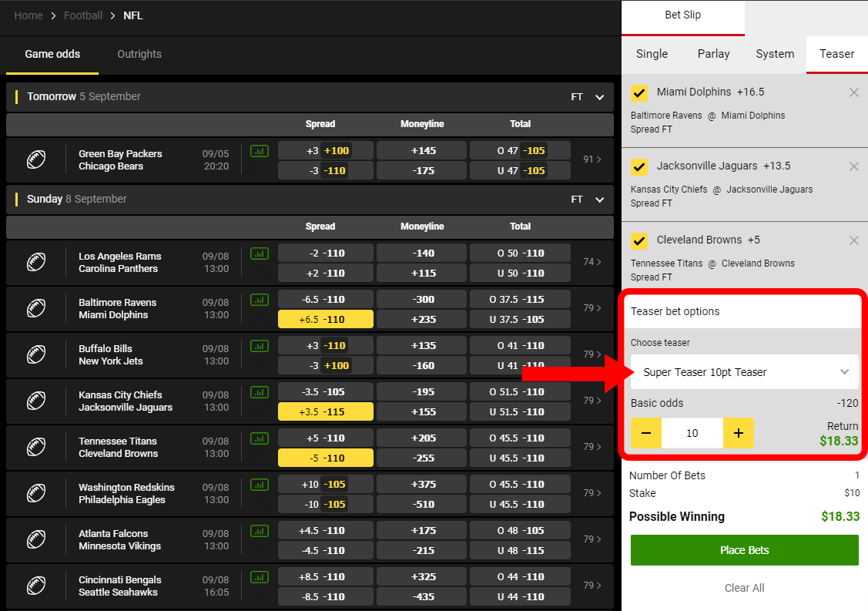
Task: Pick Under 41 total for Bills Jets
Action: tap(521, 366)
